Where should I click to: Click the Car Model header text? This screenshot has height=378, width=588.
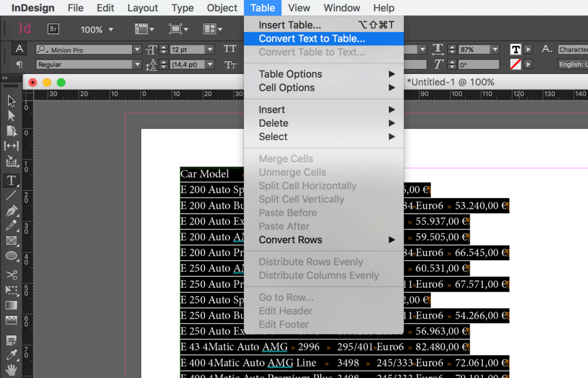click(x=205, y=174)
